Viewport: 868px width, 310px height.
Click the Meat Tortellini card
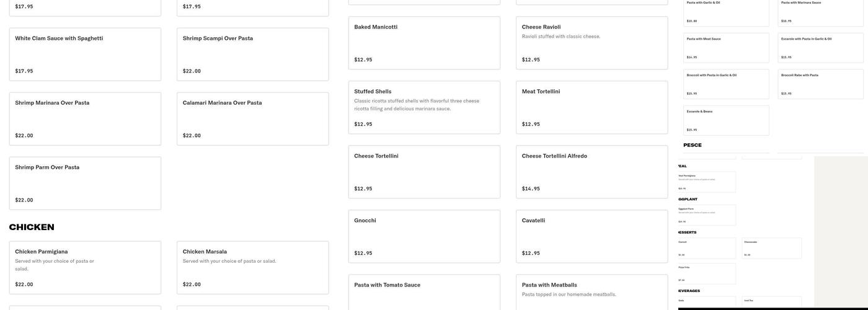click(591, 107)
